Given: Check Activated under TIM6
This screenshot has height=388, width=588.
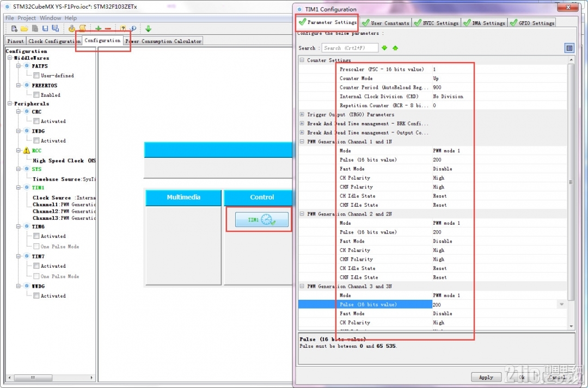Looking at the screenshot, I should (x=36, y=236).
